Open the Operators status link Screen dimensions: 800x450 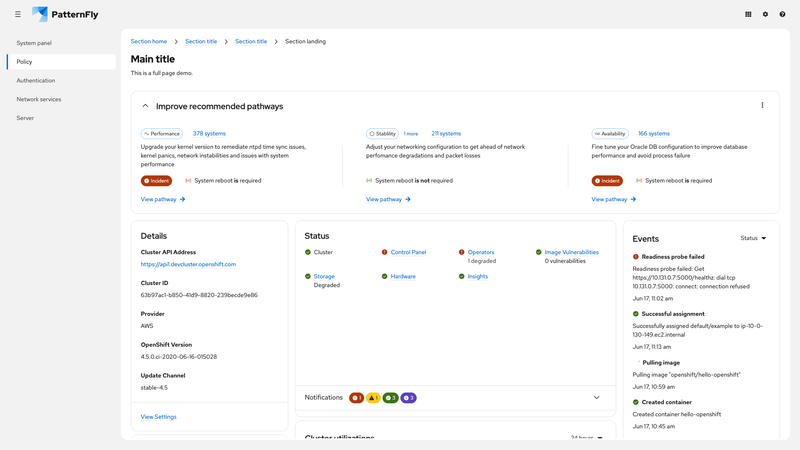(x=481, y=252)
